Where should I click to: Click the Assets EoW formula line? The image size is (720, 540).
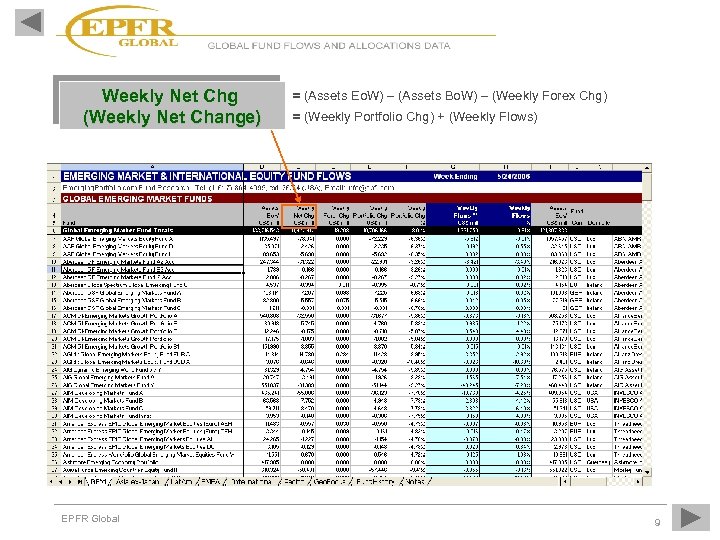point(450,96)
